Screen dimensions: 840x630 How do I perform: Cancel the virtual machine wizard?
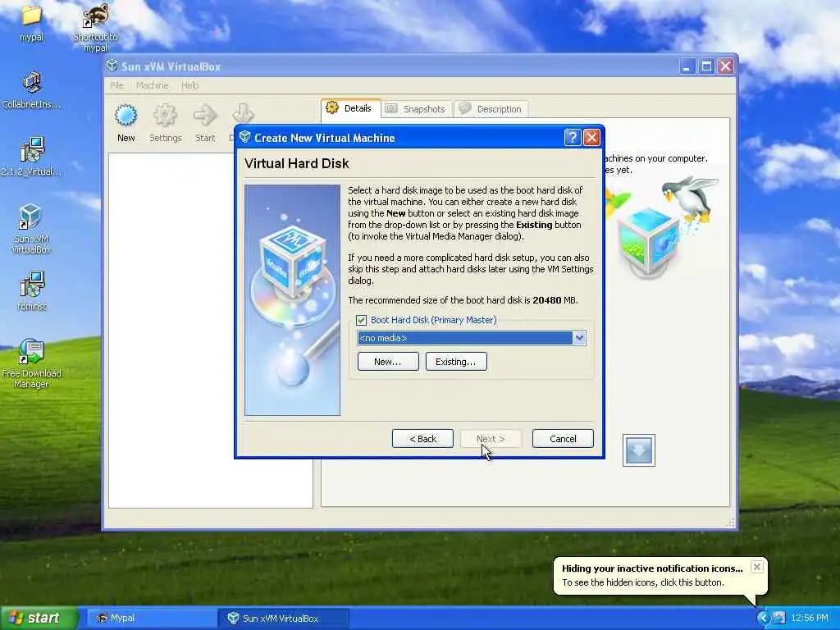(x=563, y=439)
